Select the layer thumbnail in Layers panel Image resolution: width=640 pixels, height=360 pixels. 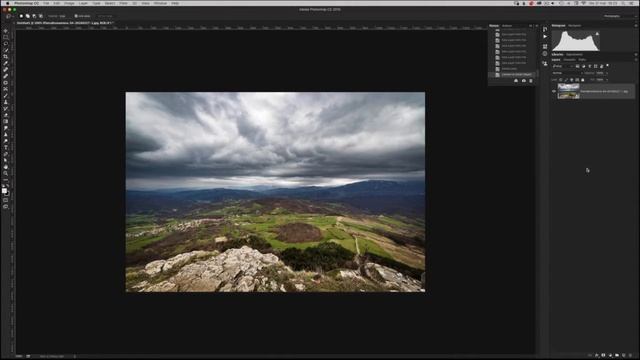(569, 91)
